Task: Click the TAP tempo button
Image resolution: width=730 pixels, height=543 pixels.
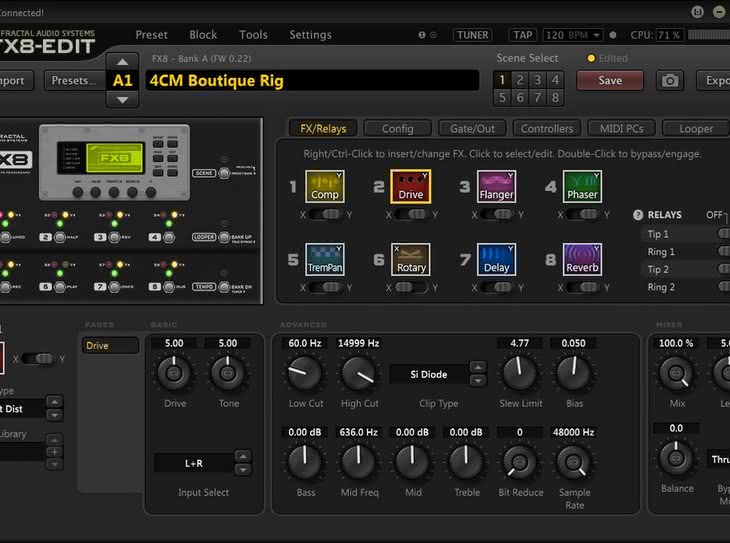Action: click(522, 35)
